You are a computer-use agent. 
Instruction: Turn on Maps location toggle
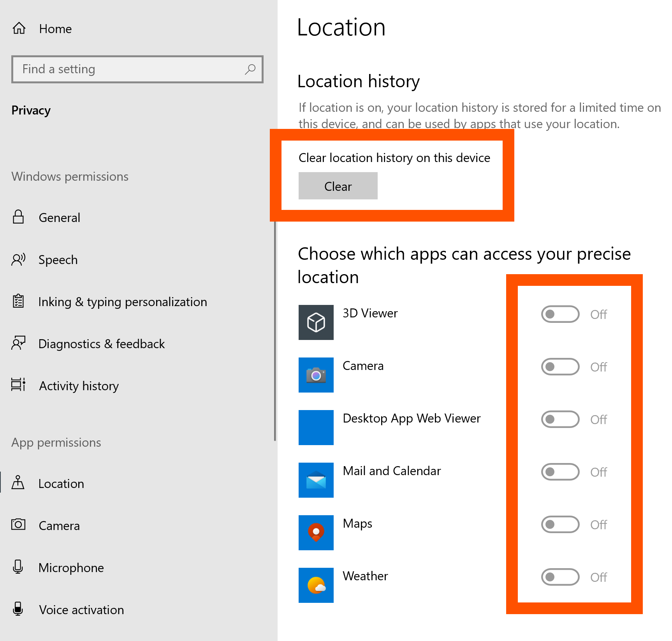(x=560, y=525)
